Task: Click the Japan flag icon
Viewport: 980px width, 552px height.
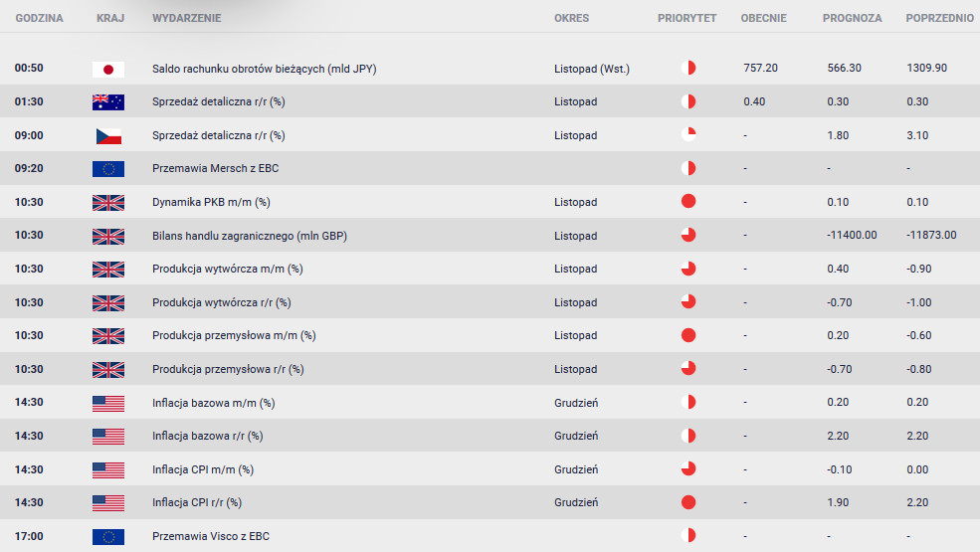Action: point(107,69)
